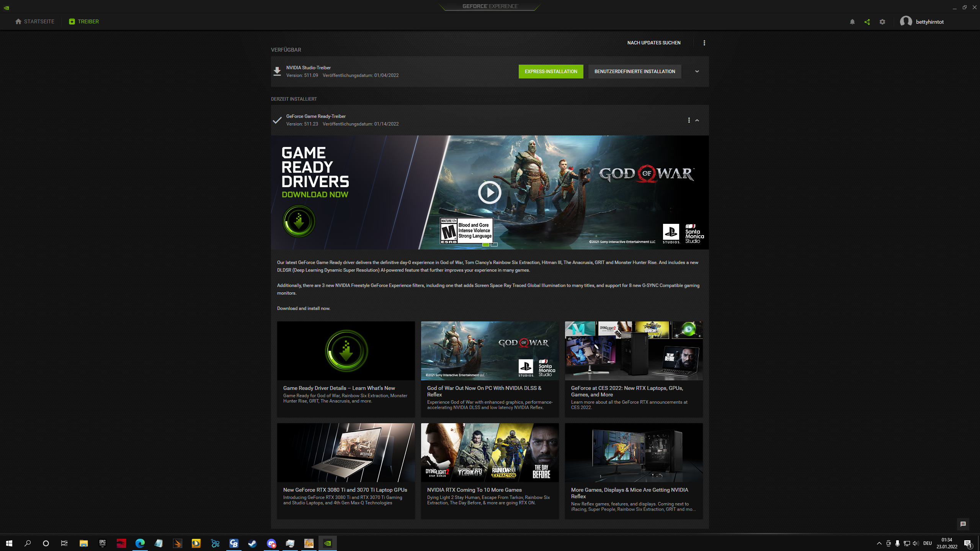Open settings via the gear icon
This screenshot has width=980, height=551.
pyautogui.click(x=882, y=22)
